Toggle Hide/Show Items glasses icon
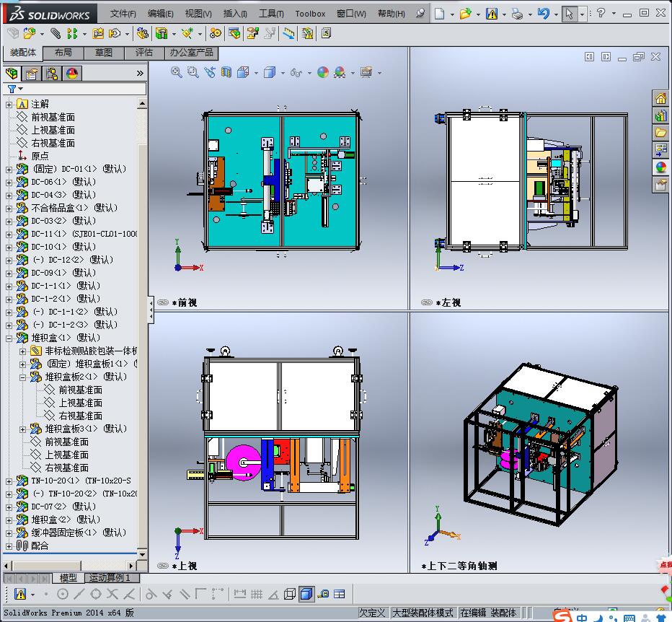The width and height of the screenshot is (672, 622). (296, 72)
